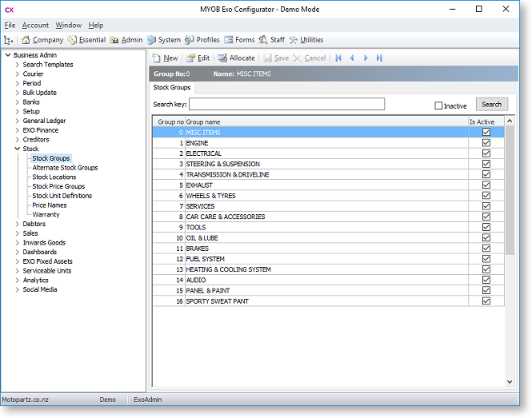Toggle Is Active for ENGINE
Image resolution: width=532 pixels, height=418 pixels.
coord(486,143)
